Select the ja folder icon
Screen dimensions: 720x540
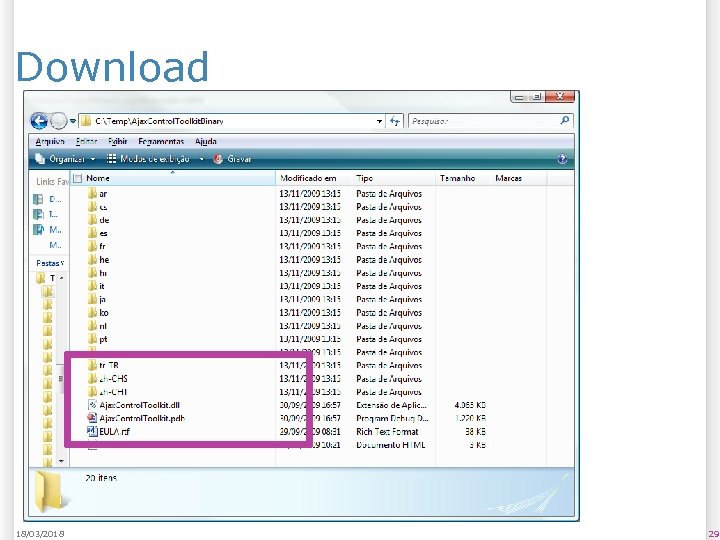tap(92, 299)
